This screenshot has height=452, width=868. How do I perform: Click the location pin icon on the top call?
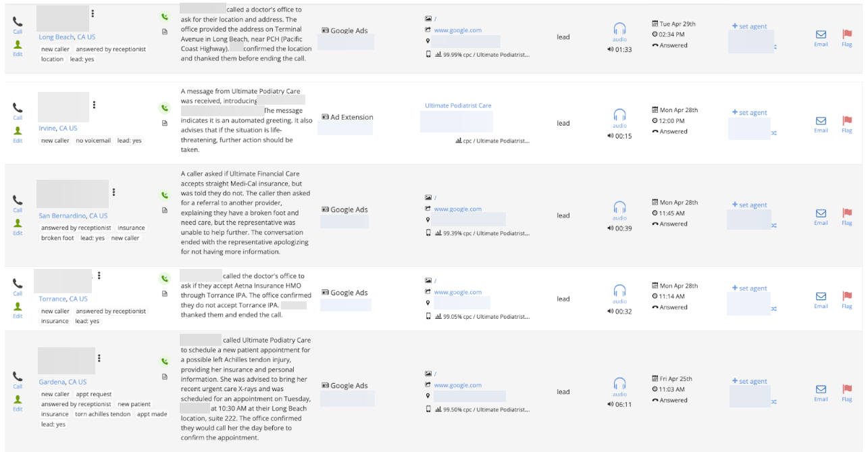427,41
